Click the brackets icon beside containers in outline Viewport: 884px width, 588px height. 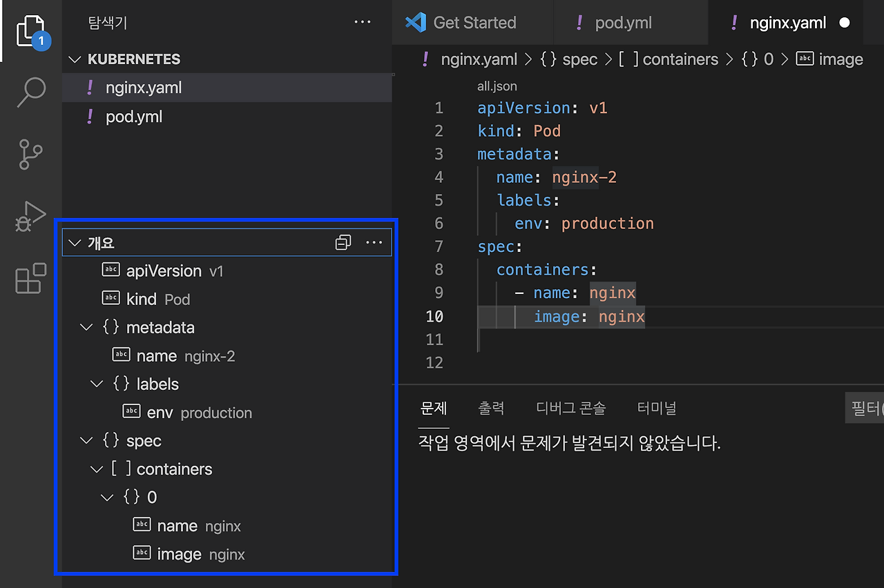[121, 469]
